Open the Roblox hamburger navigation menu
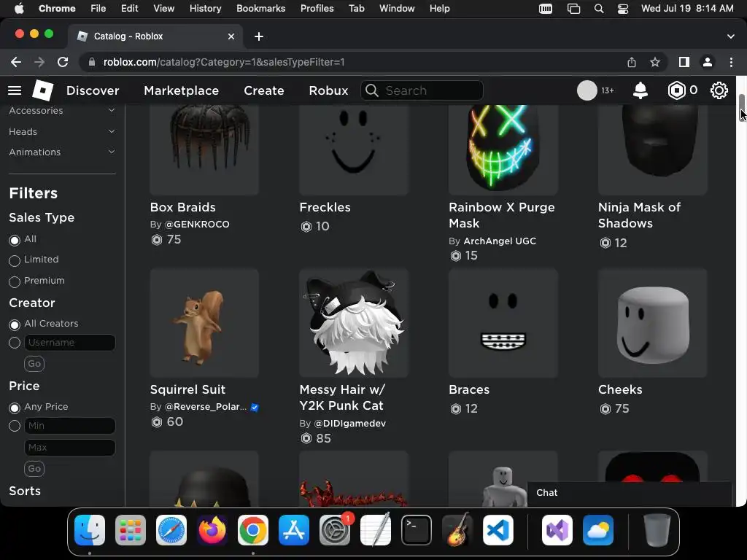The image size is (747, 560). click(x=15, y=90)
